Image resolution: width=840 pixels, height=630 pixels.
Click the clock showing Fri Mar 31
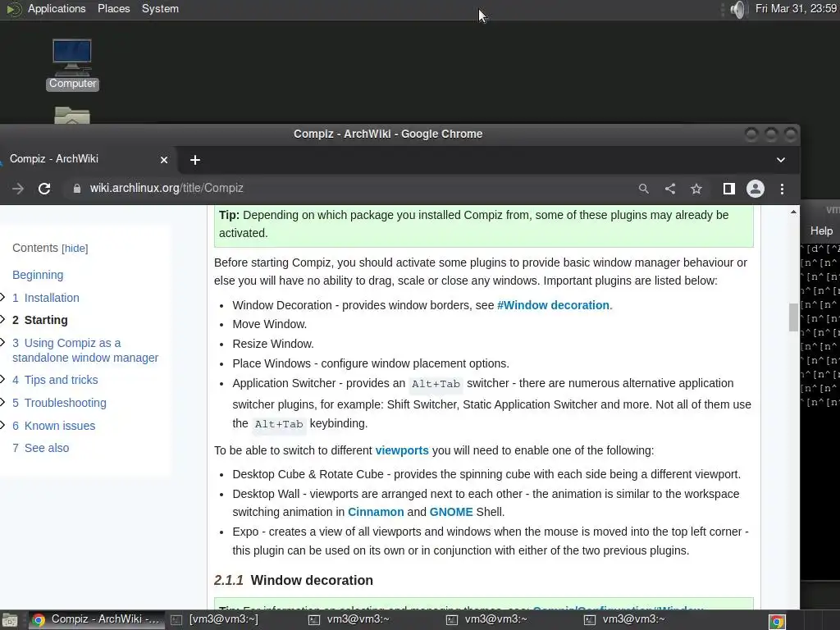click(796, 8)
